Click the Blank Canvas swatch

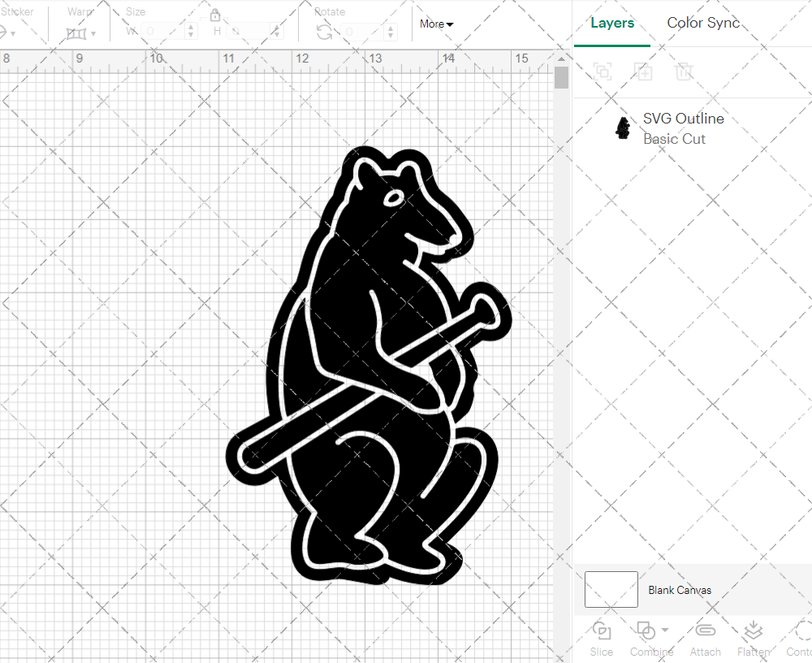click(611, 589)
